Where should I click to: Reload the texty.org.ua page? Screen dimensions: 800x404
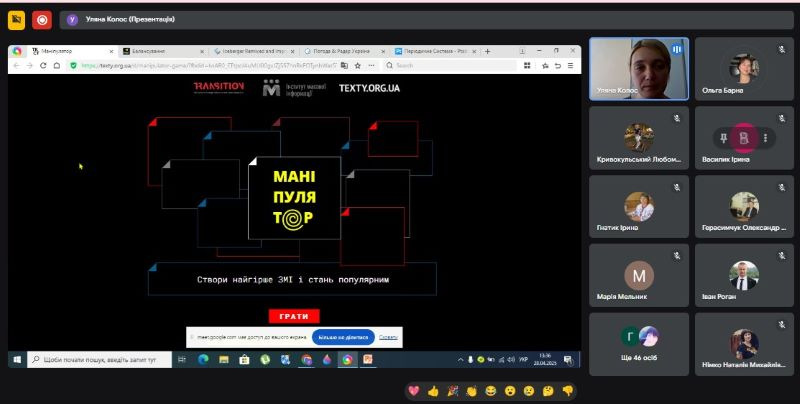pos(43,66)
